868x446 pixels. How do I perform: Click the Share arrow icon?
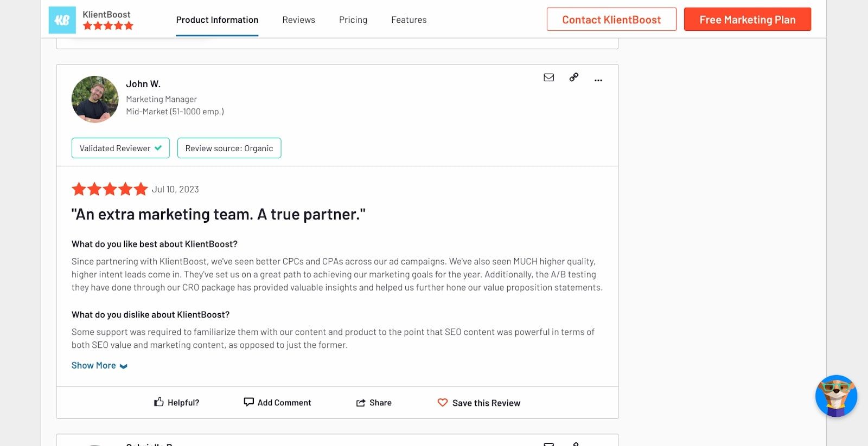(x=360, y=402)
